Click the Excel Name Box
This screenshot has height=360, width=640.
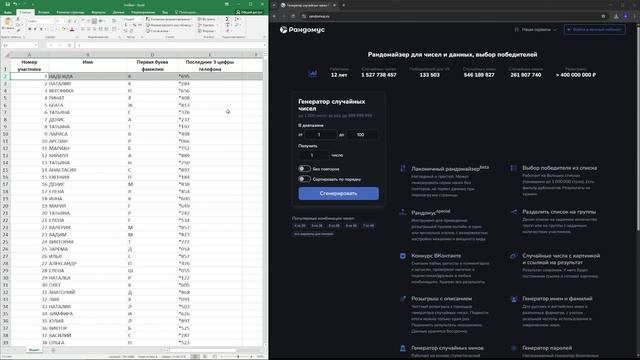[20, 45]
